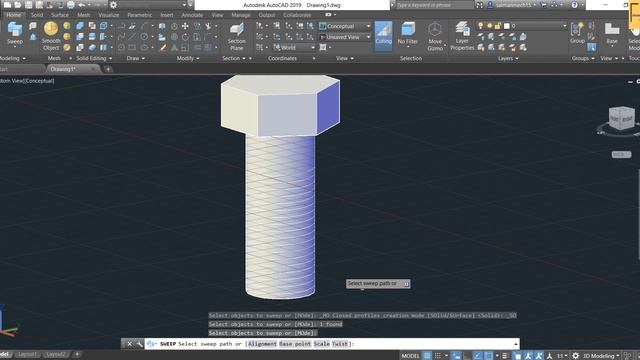Open the 3D Modeling workspace dropdown
This screenshot has width=640, height=360.
600,356
